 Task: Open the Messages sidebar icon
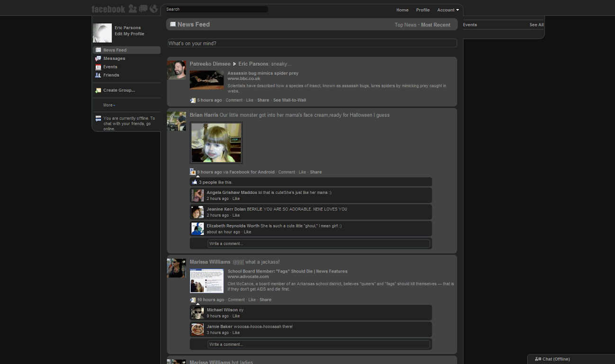point(98,58)
